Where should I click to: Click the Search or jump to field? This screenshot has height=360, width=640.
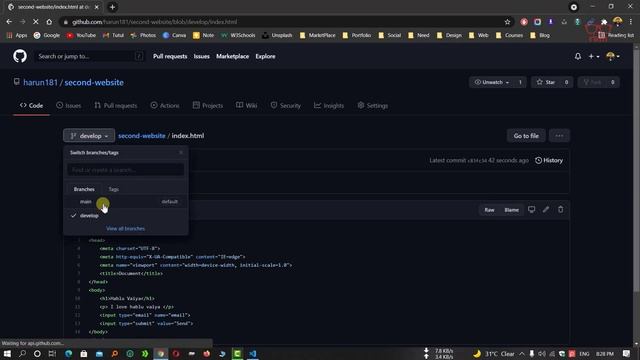(x=90, y=56)
